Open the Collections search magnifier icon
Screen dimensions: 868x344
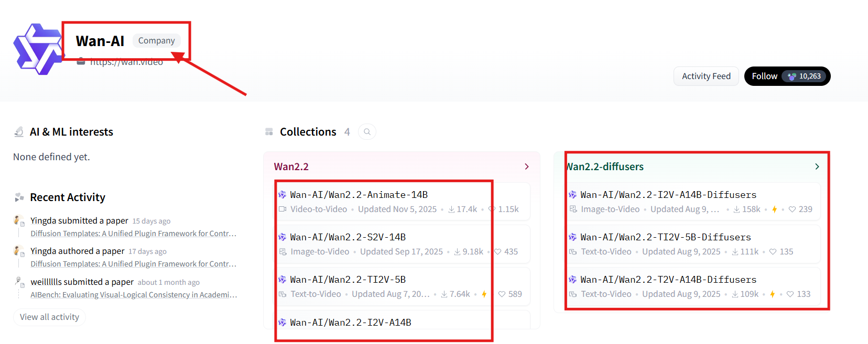367,132
